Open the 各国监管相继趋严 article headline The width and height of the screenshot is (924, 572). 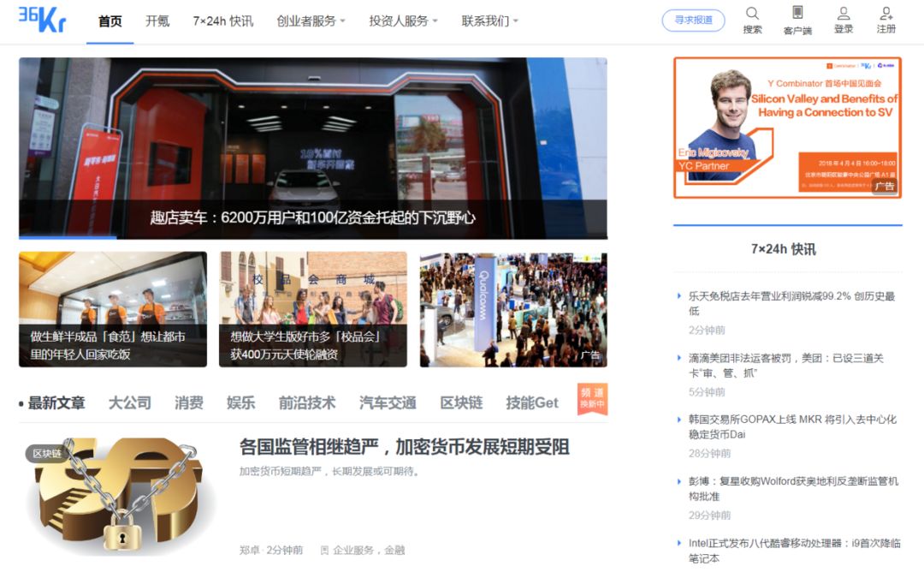click(x=404, y=447)
